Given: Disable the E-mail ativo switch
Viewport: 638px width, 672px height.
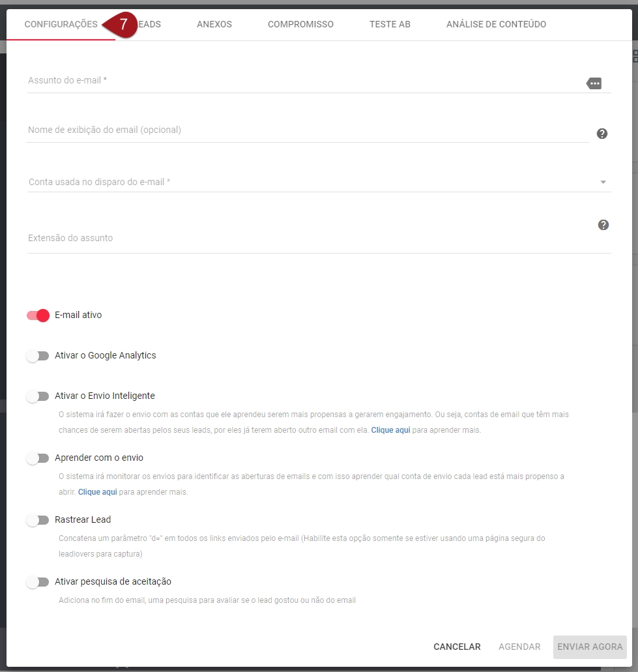Looking at the screenshot, I should (x=38, y=315).
